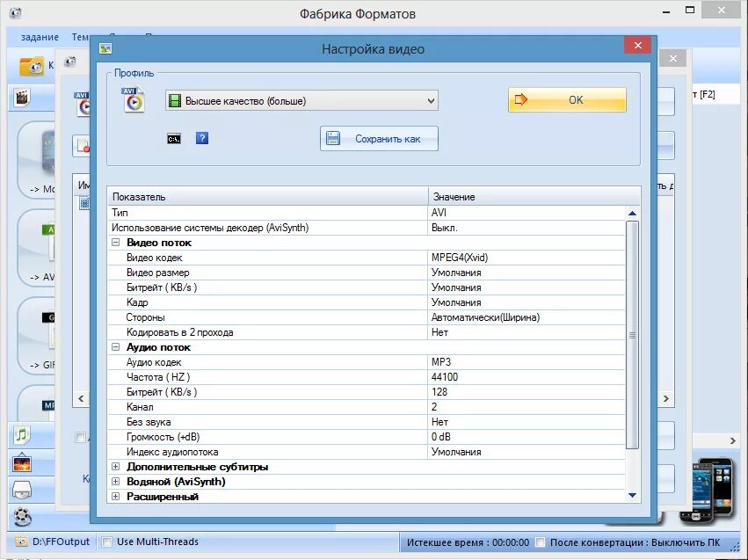Collapse the Аудио поток section
Screen dimensions: 748x560
coord(115,347)
